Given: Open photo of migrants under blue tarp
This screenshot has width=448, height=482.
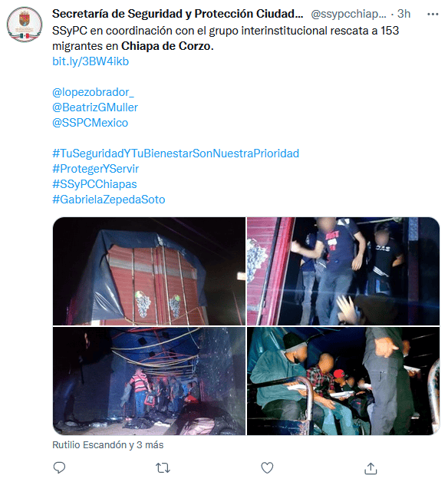Looking at the screenshot, I should tap(149, 381).
